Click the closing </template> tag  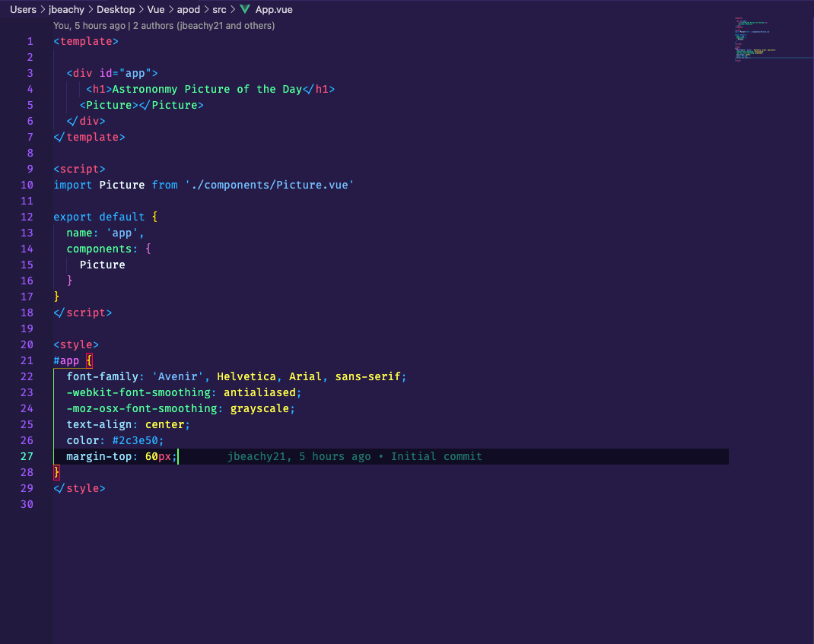point(89,137)
